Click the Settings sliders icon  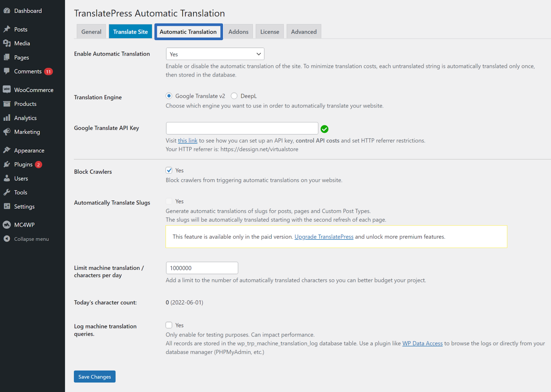[x=7, y=206]
